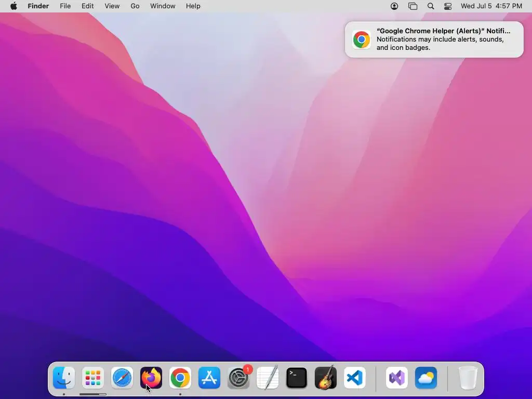The image size is (532, 399).
Task: Open the View menu
Action: tap(112, 6)
